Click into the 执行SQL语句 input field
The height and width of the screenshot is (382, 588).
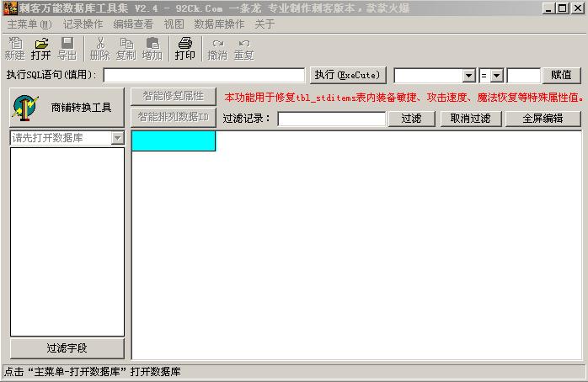tap(204, 76)
